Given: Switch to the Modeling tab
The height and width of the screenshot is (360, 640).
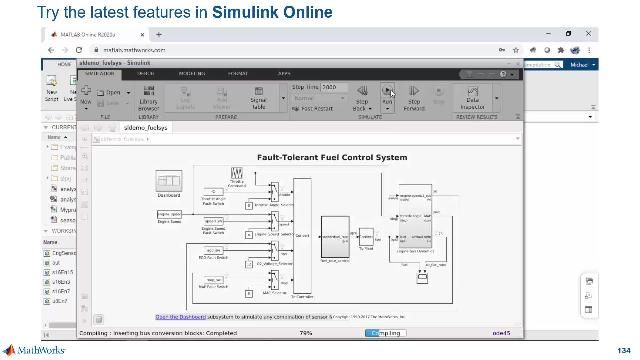Looking at the screenshot, I should [192, 74].
